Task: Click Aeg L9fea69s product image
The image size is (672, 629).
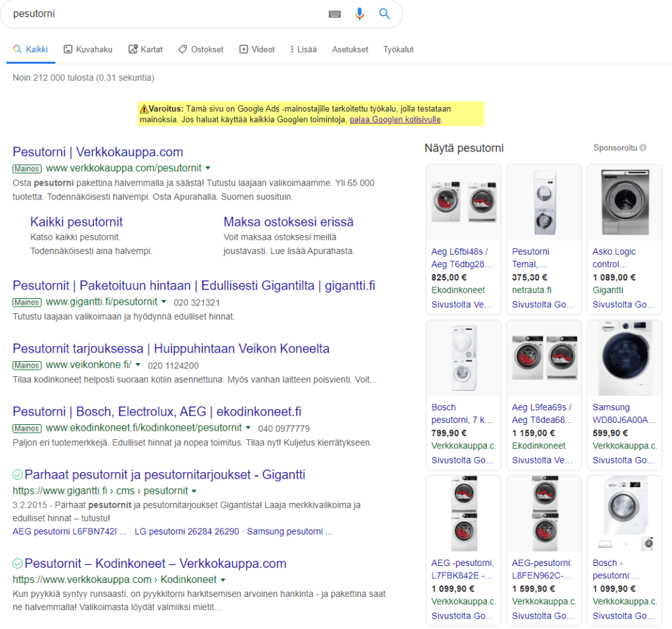Action: point(544,358)
